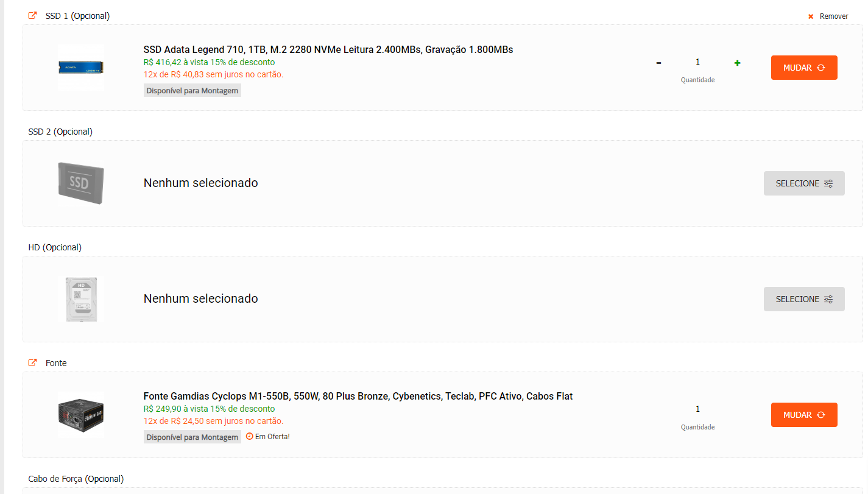The height and width of the screenshot is (494, 868).
Task: Open SSD 1 external link icon
Action: [x=32, y=16]
